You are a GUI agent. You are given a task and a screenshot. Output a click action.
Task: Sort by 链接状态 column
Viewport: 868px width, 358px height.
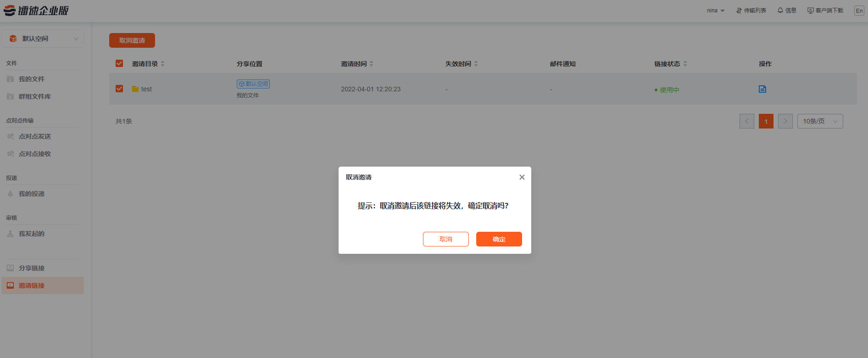(685, 64)
